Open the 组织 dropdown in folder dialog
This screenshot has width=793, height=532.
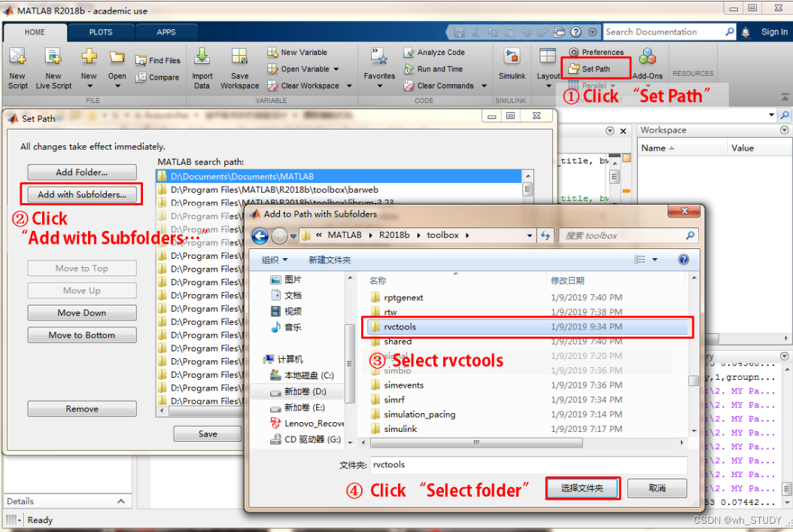click(x=275, y=260)
